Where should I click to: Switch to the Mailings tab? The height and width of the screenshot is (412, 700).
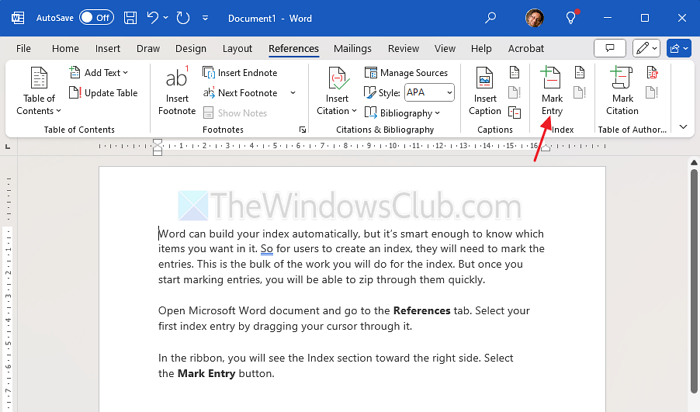tap(352, 48)
